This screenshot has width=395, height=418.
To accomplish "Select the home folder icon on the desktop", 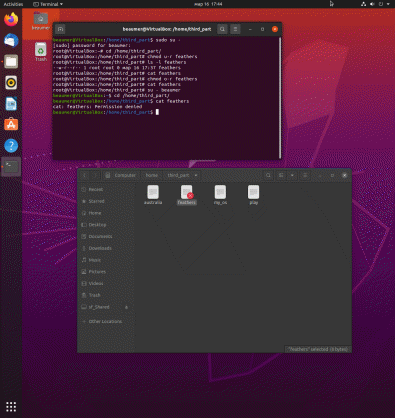I will [41, 21].
